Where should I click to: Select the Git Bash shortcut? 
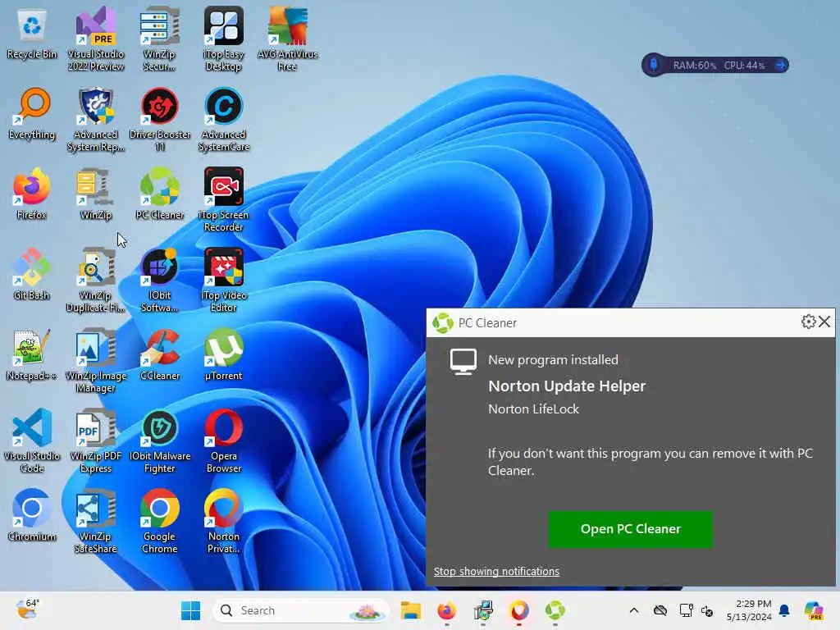coord(32,274)
